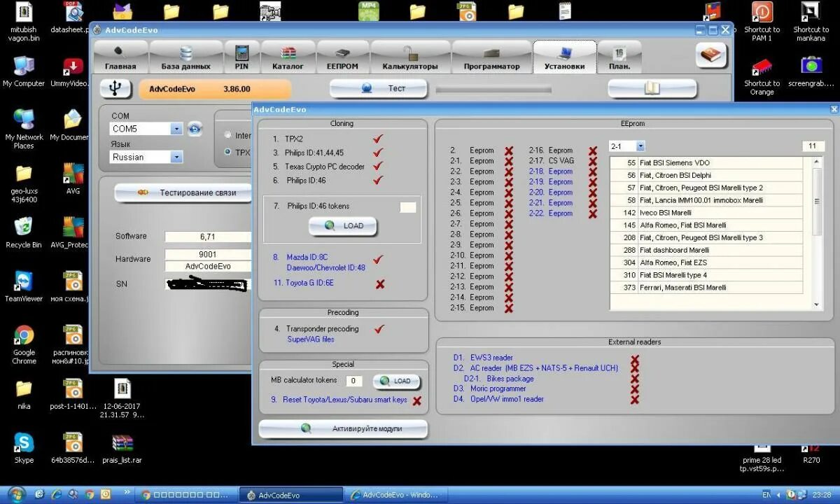Refresh the COM port list icon

coord(195,129)
